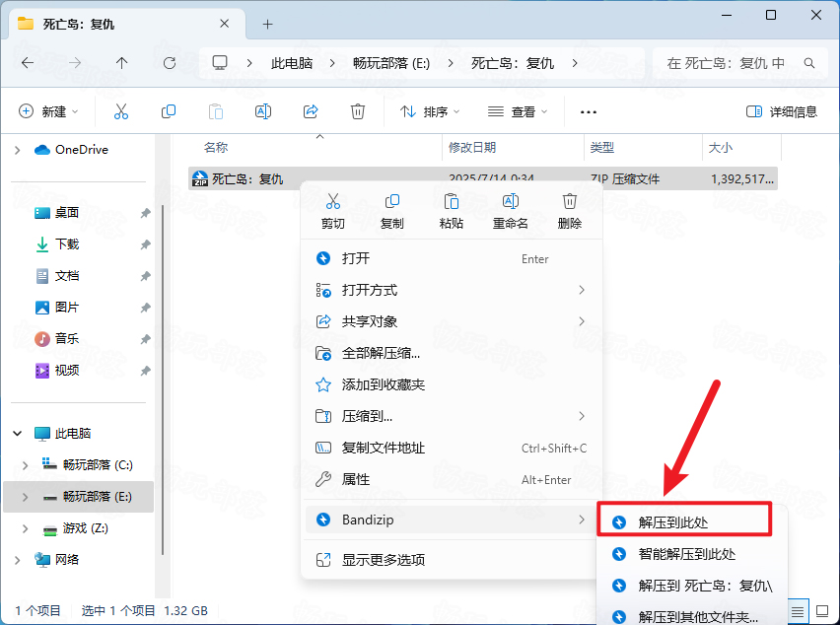Open the Bandizip submenu entry
The width and height of the screenshot is (840, 625).
coord(452,520)
